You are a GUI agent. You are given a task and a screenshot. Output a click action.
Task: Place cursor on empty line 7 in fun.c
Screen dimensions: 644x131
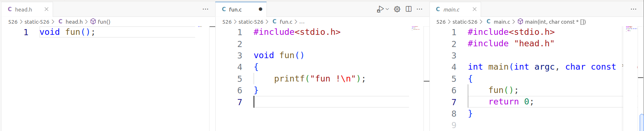click(331, 102)
